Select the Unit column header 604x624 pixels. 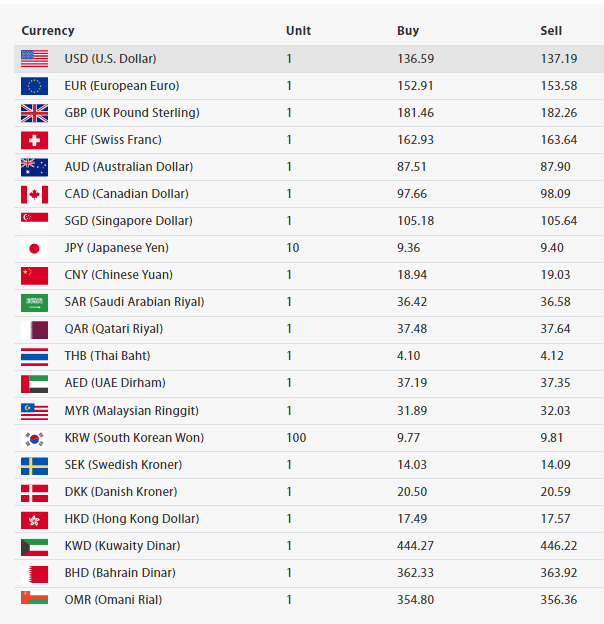tap(298, 31)
